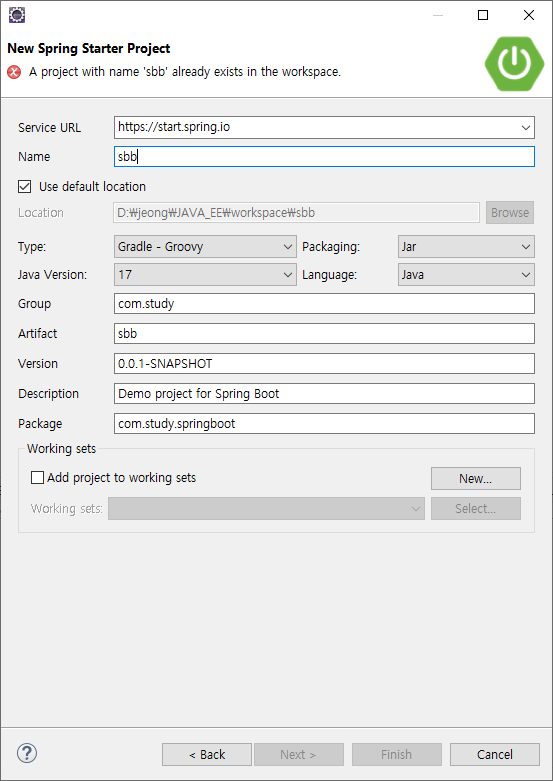
Task: Click the Group label
Action: [34, 304]
